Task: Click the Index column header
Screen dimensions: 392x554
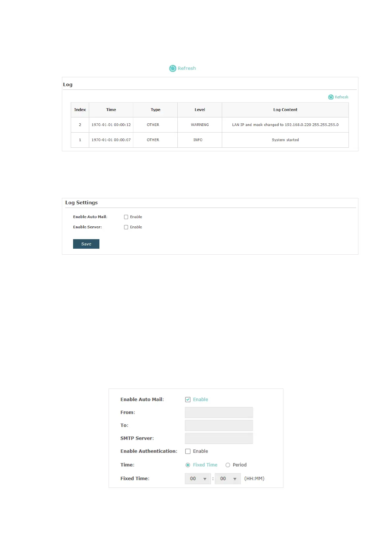Action: [80, 110]
